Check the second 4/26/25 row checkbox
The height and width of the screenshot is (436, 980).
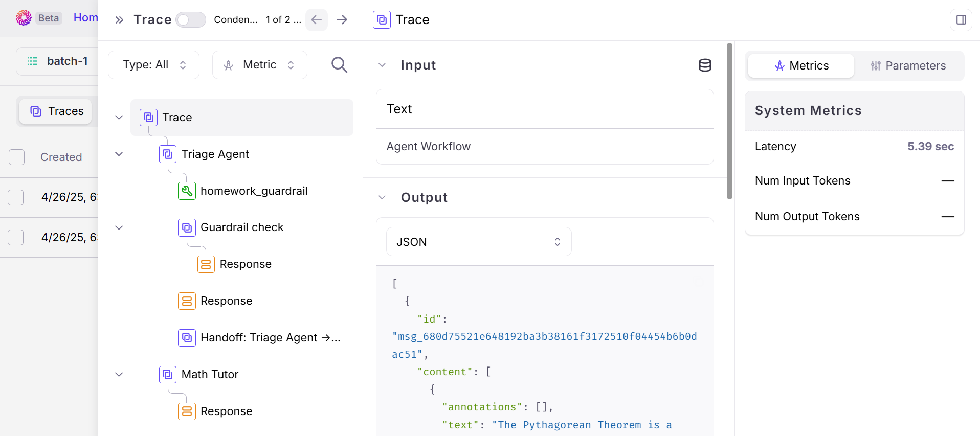click(x=16, y=238)
